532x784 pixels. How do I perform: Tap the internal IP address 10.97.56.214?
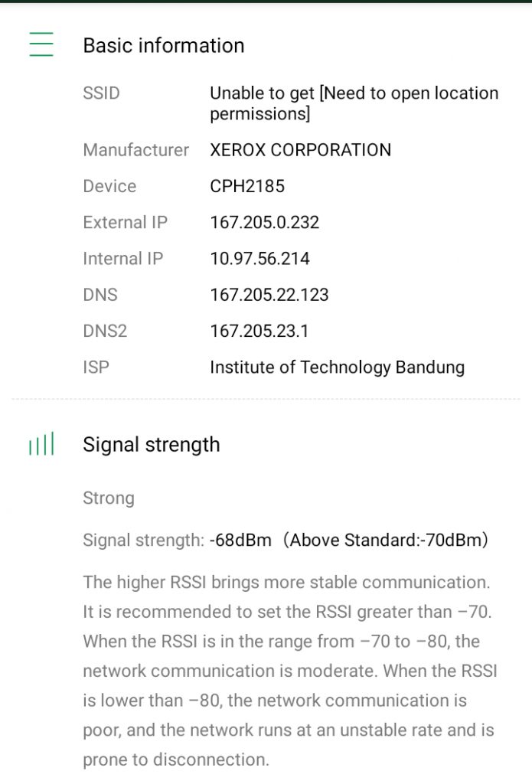point(259,259)
